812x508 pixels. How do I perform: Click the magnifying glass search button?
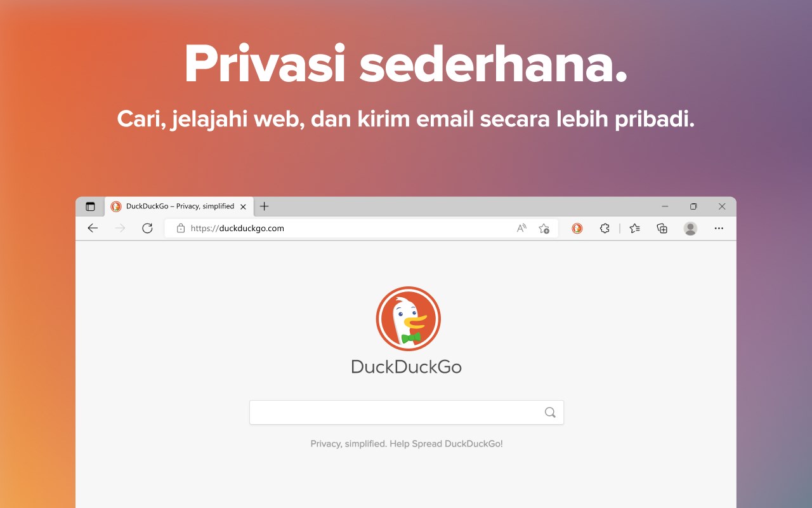pos(550,412)
